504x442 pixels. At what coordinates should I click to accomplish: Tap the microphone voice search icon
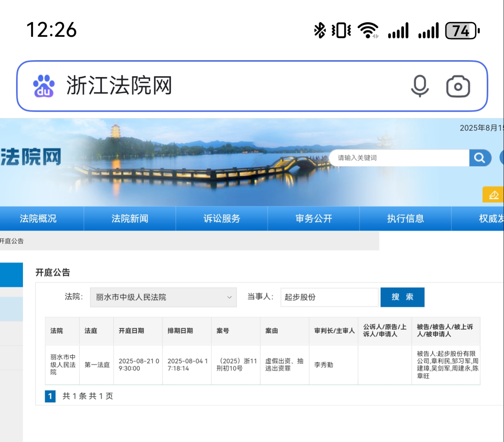tap(420, 86)
